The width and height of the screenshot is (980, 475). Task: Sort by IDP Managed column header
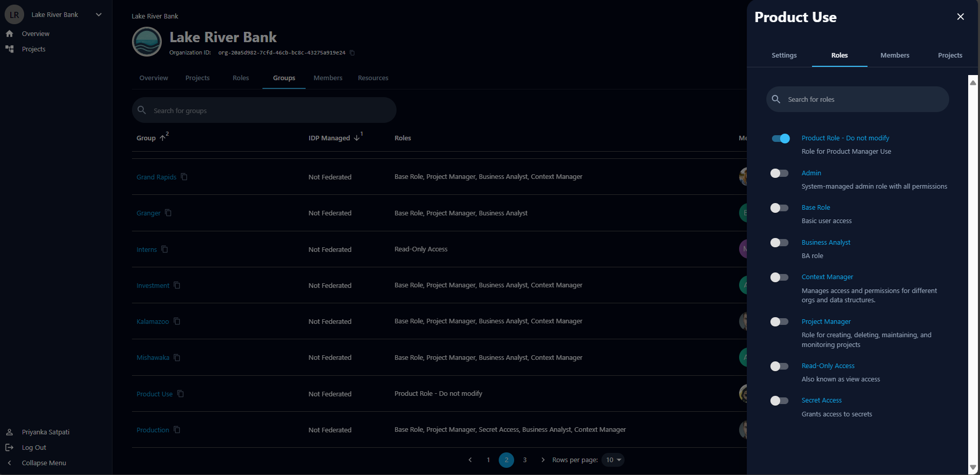(x=329, y=138)
